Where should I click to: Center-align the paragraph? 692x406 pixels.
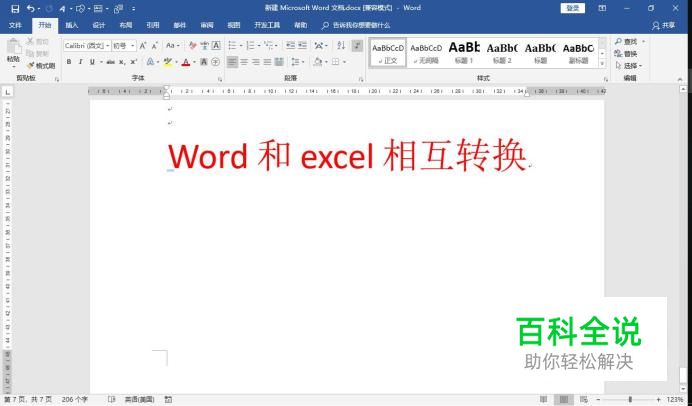tap(244, 62)
